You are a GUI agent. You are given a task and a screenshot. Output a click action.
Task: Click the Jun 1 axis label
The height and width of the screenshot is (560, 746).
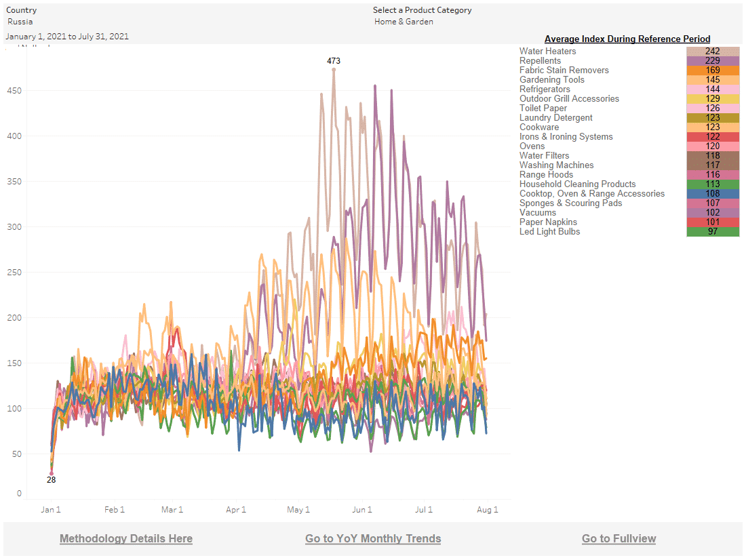click(x=362, y=509)
